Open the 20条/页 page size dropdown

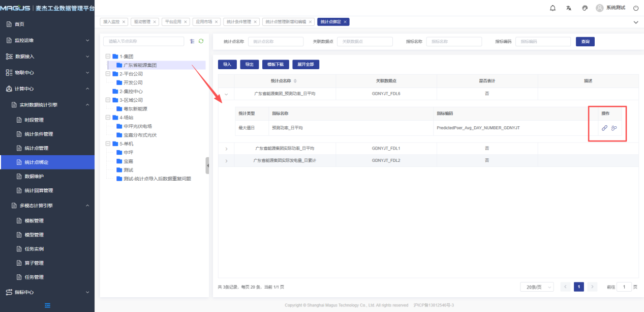(x=536, y=287)
